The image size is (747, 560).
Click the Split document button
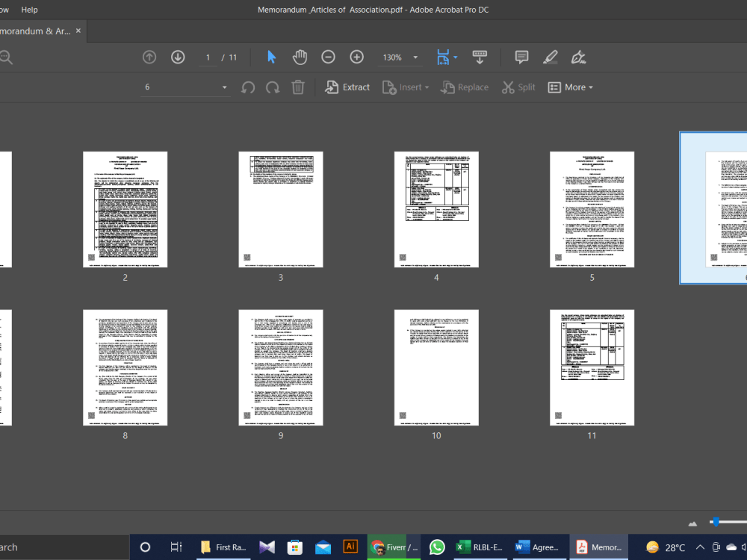click(519, 87)
